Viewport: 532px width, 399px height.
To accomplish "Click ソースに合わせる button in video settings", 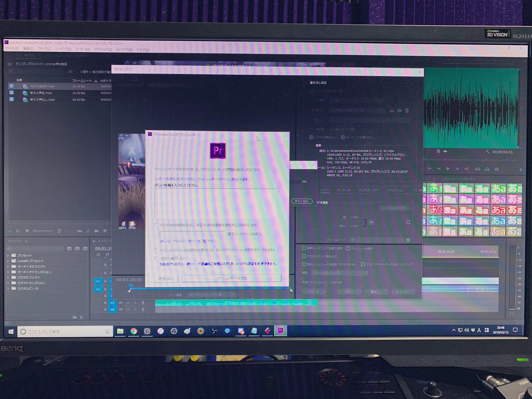I will point(395,207).
